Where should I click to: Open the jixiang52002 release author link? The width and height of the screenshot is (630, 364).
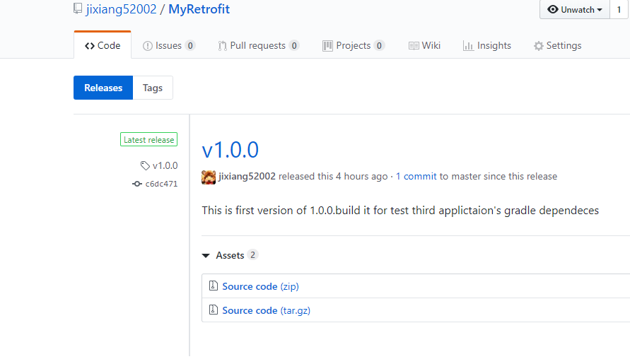(247, 176)
